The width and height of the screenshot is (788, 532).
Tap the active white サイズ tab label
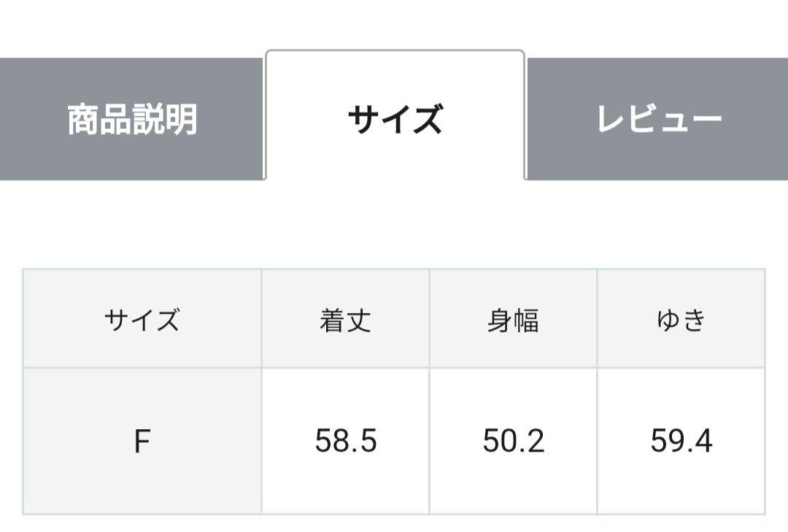pos(395,119)
